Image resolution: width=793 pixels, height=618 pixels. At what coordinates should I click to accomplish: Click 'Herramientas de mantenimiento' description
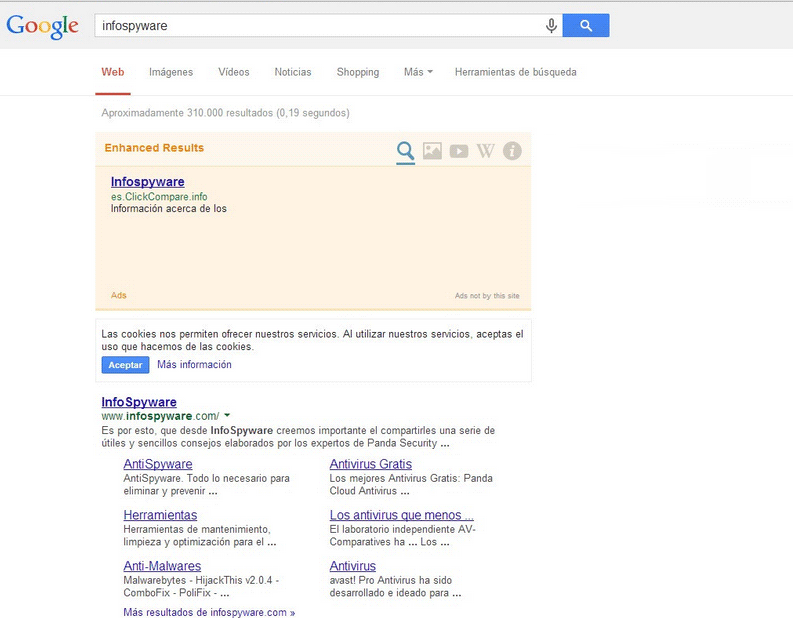200,536
